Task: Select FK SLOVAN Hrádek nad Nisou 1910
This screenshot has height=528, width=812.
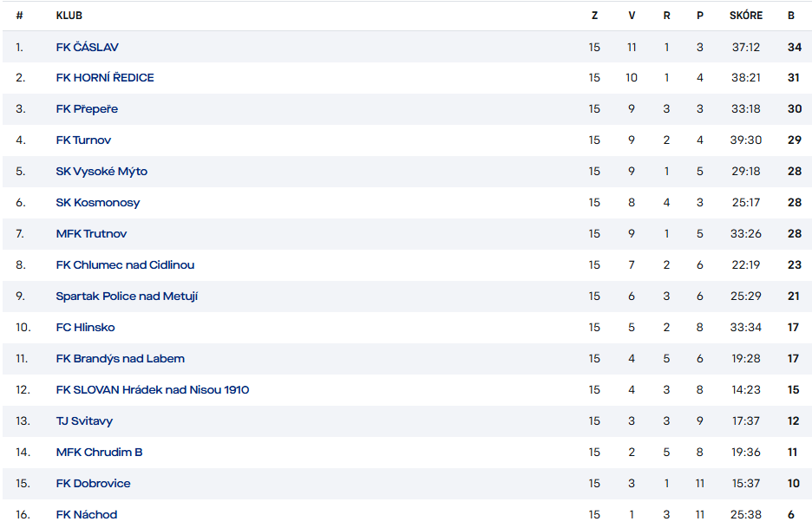Action: [152, 390]
